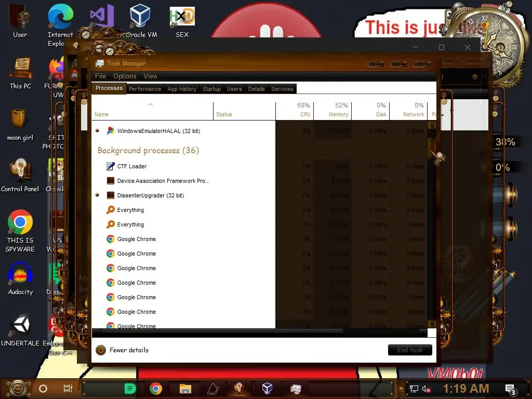
Task: Launch Oracle VM from the desktop
Action: 141,22
